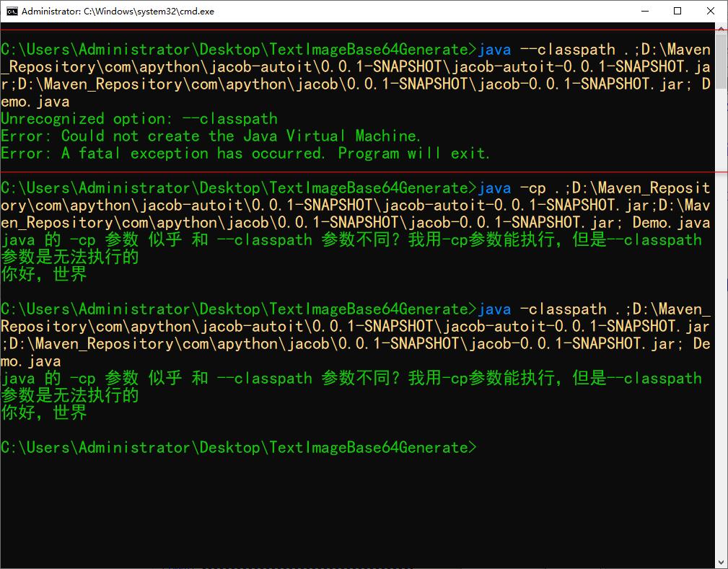Click the title 'Administrator: C:\Windows\system32\cmd.exe'
Screen dimensions: 728x569
point(118,11)
